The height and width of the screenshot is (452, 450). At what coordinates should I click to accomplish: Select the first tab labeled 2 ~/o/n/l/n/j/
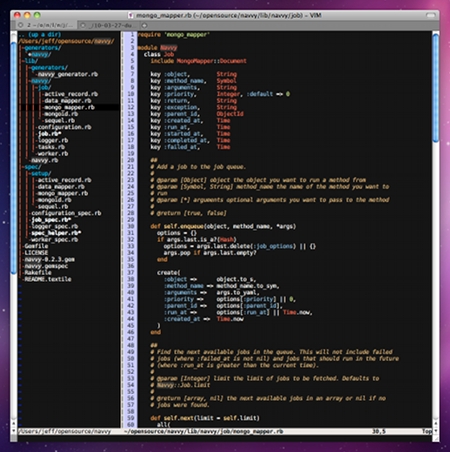(47, 25)
